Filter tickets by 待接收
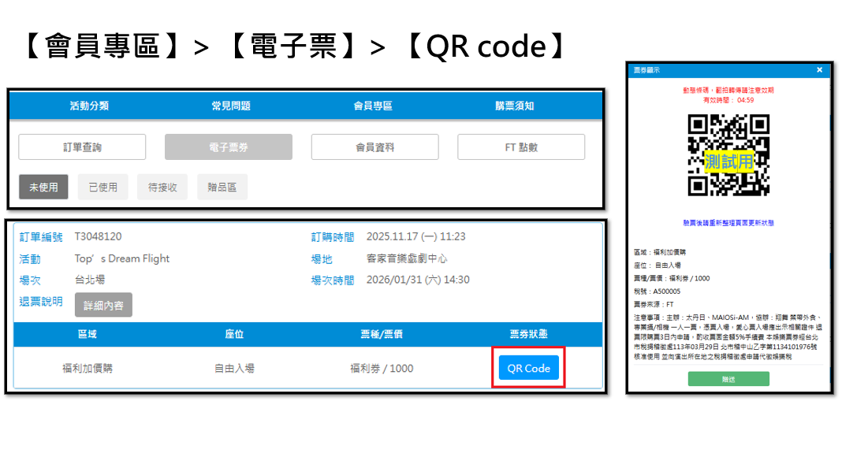The width and height of the screenshot is (868, 457). click(162, 188)
